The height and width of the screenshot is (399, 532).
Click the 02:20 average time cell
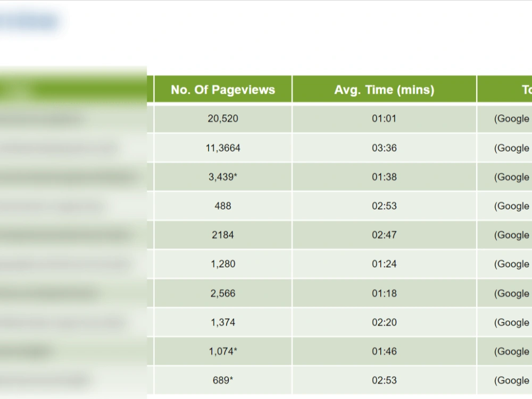point(384,322)
